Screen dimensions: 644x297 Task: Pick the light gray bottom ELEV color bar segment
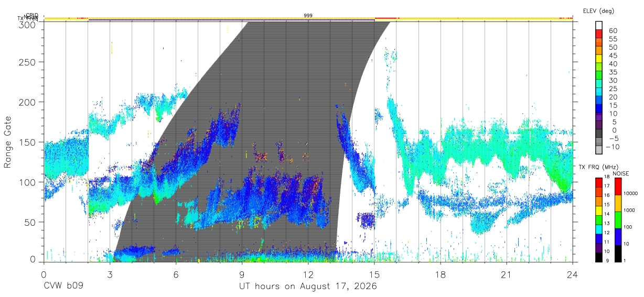click(x=600, y=150)
